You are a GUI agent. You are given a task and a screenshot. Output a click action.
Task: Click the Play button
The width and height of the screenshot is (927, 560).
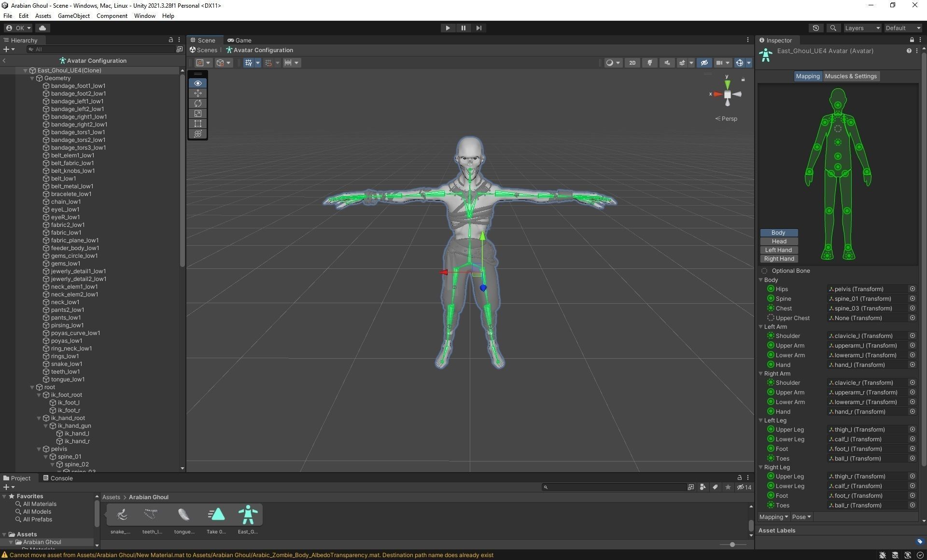point(448,28)
